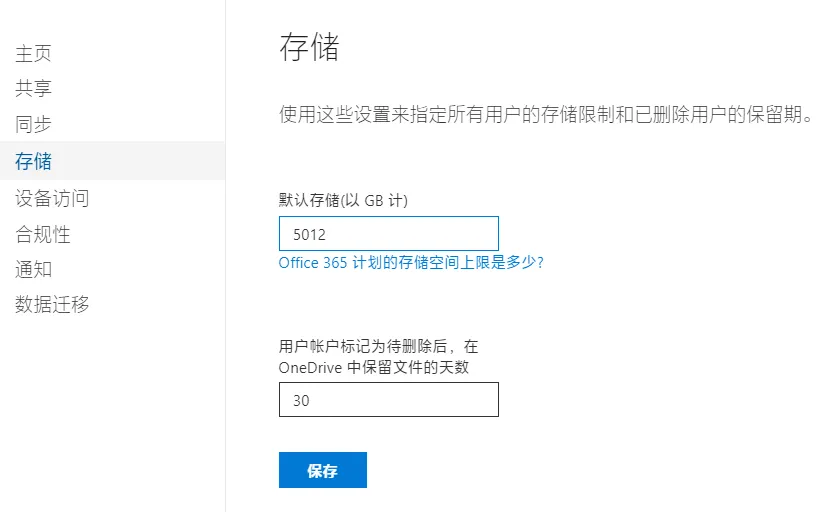
Task: Open the 通知 settings page
Action: point(33,269)
